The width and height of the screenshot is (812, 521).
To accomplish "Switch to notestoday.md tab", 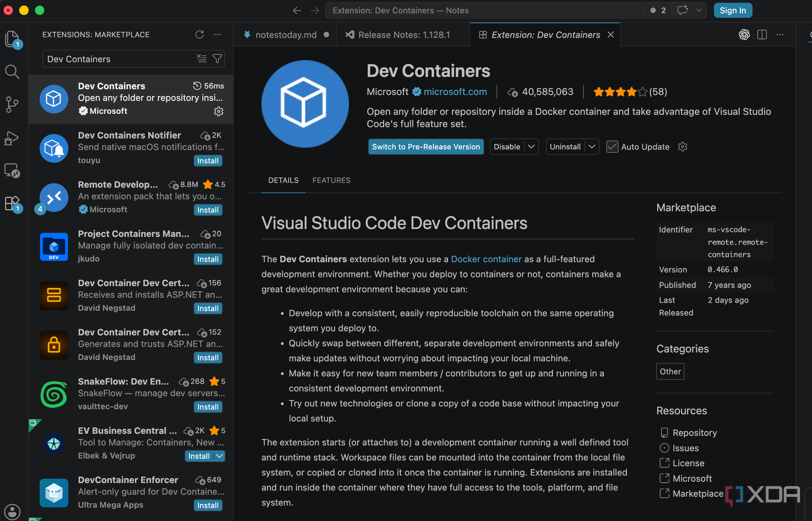I will click(286, 35).
